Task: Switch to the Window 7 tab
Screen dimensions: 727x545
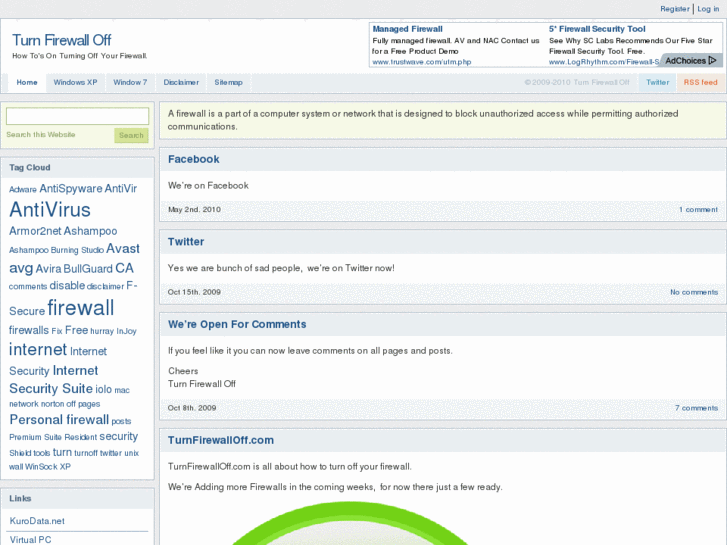Action: 130,82
